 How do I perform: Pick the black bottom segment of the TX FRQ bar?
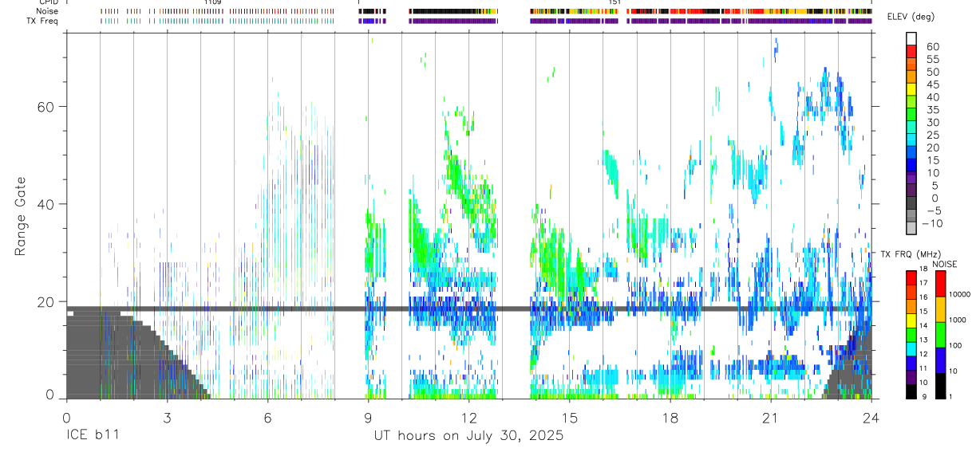click(911, 390)
